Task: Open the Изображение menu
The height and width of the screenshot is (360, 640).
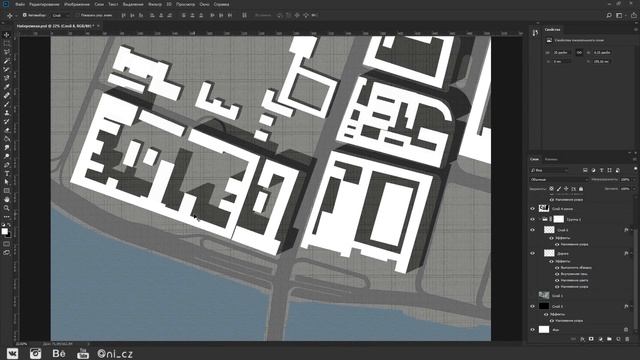Action: [77, 4]
